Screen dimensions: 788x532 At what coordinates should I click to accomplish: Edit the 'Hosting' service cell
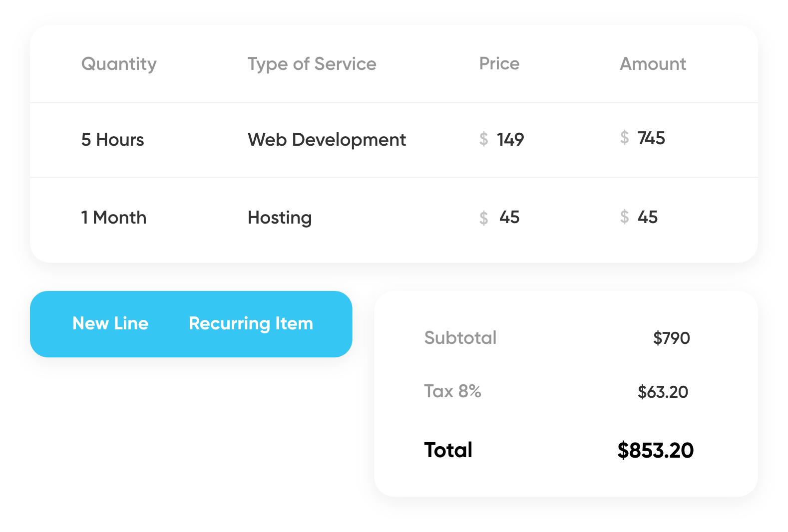coord(280,218)
